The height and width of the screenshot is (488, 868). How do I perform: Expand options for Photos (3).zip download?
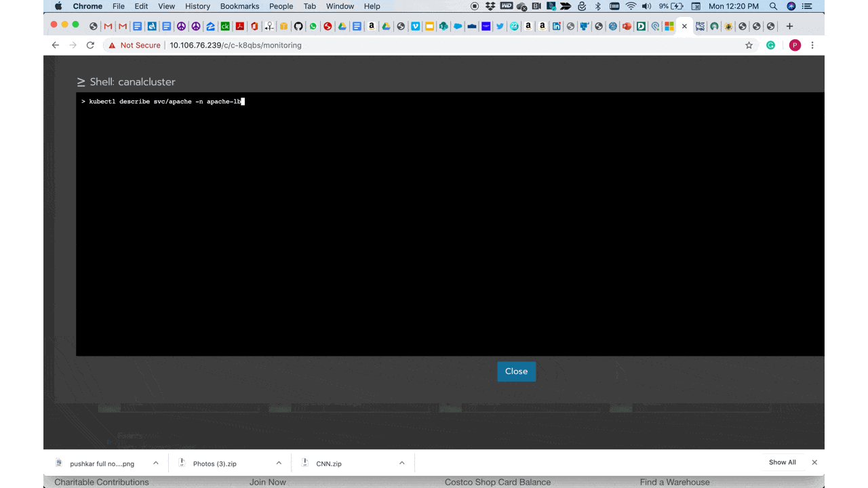[x=279, y=463]
